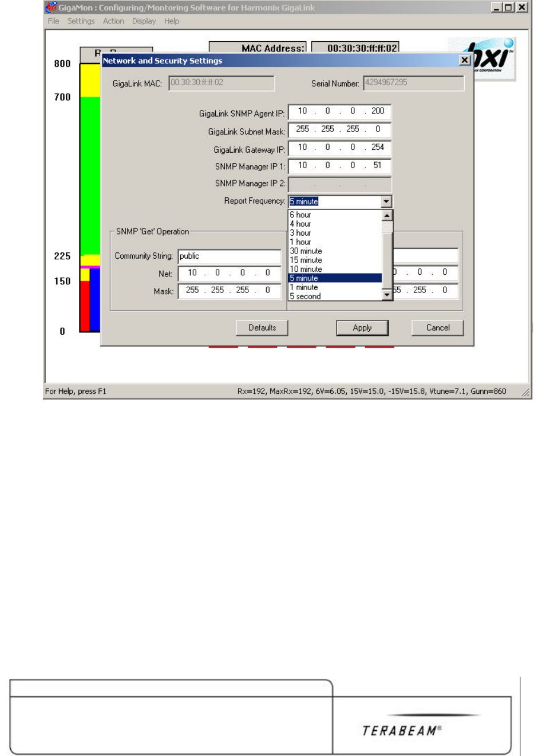Viewport: 538px width, 756px height.
Task: Click frequency list scroll up arrow
Action: pyautogui.click(x=387, y=215)
